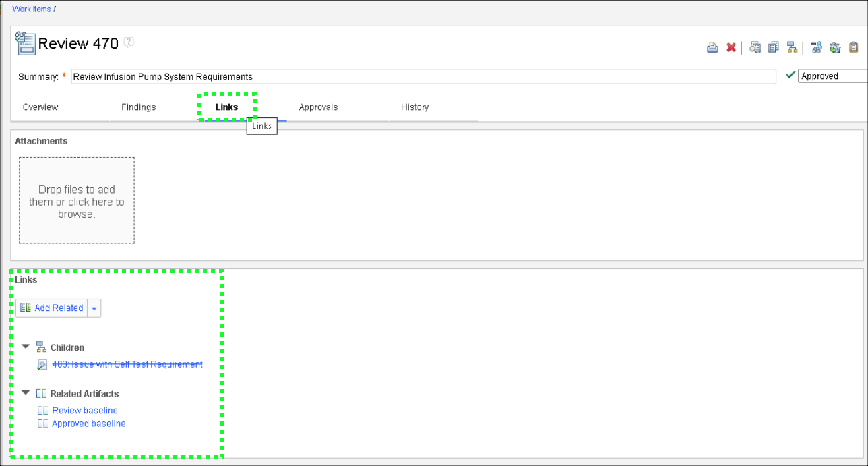
Task: Click the duplicate work item icon
Action: [774, 47]
